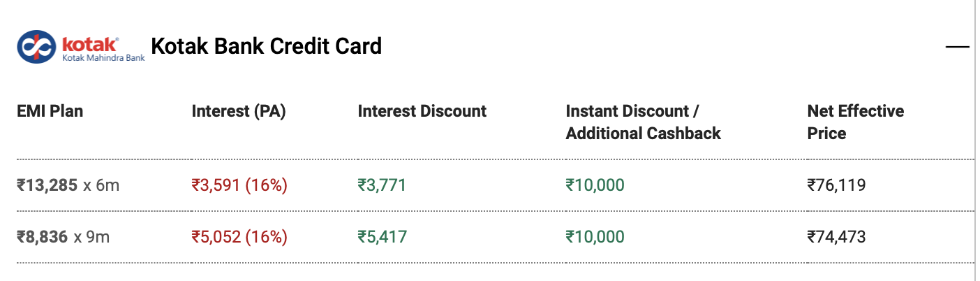
Task: Select the ₹8,836 x 9m EMI plan
Action: [64, 237]
